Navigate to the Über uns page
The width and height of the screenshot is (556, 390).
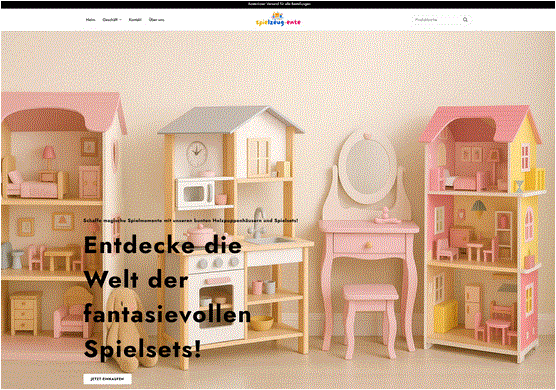tap(156, 20)
